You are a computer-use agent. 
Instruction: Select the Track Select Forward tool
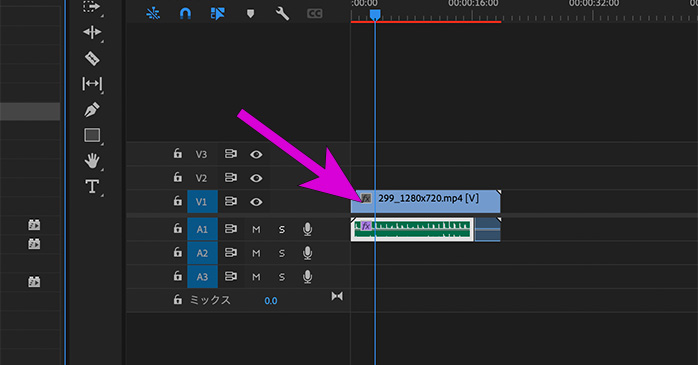pyautogui.click(x=91, y=6)
